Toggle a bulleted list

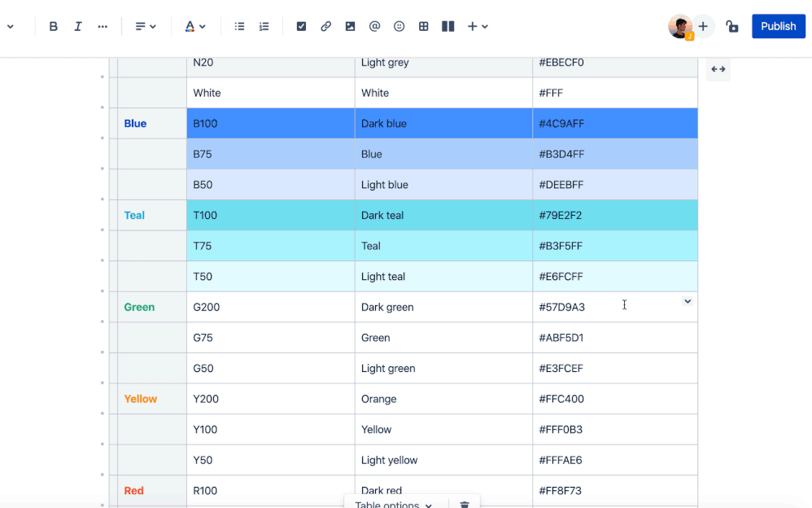click(x=239, y=26)
